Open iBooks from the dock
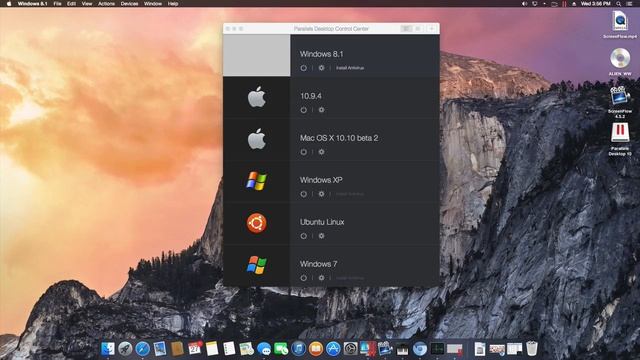This screenshot has height=360, width=640. point(316,349)
